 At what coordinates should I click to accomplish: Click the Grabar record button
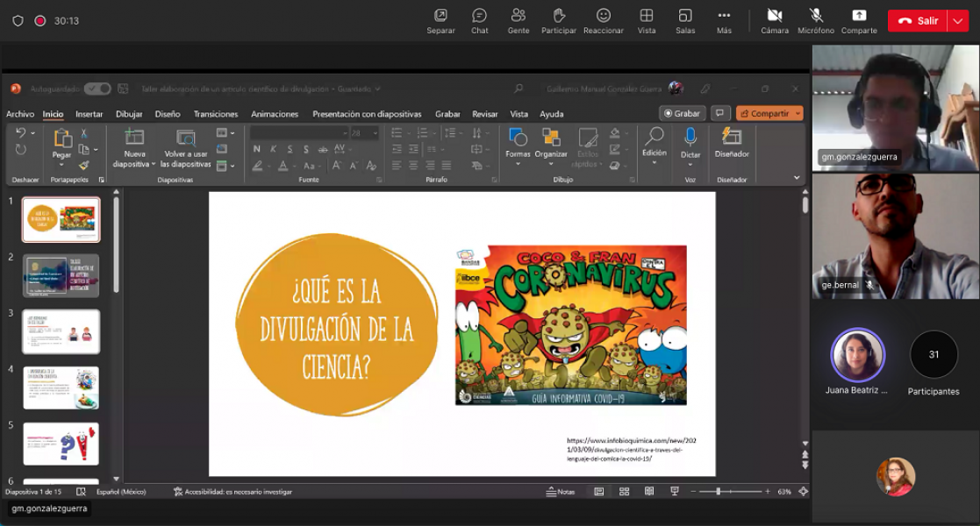point(682,113)
